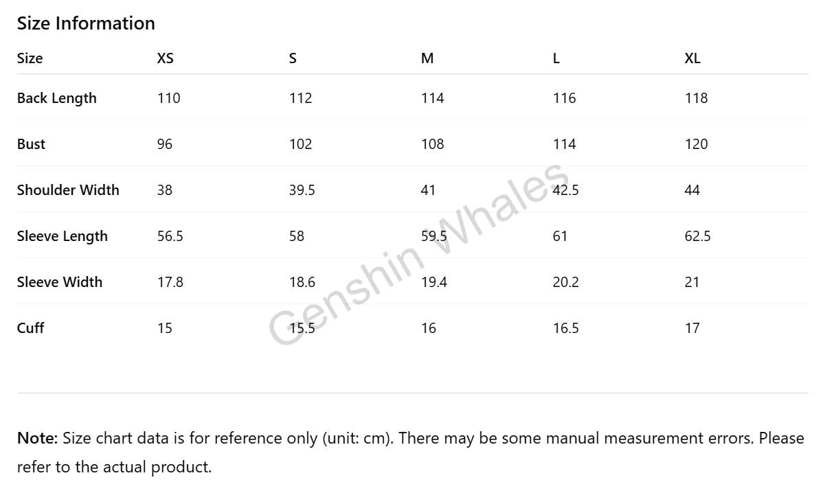
Task: Click the bold Note label
Action: coord(38,438)
